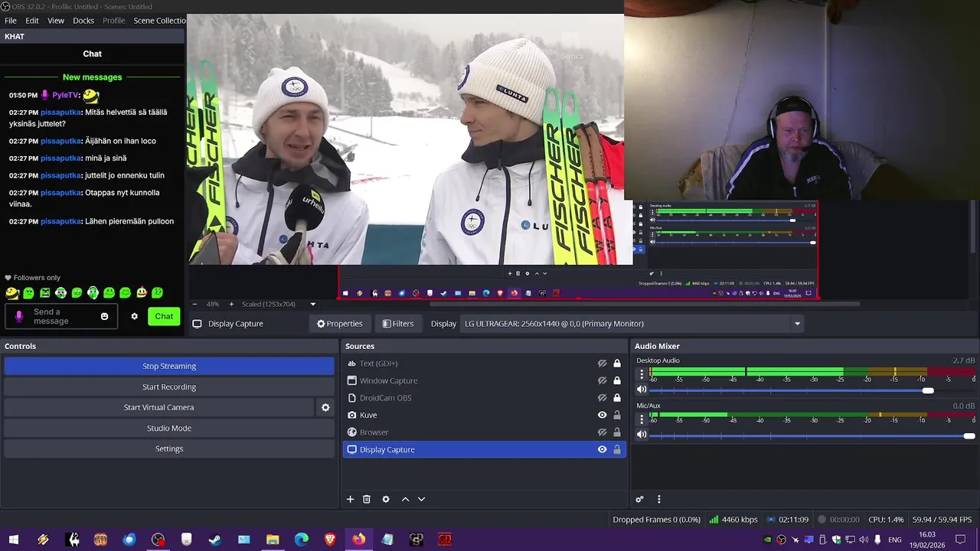Open the Docks menu

[83, 21]
